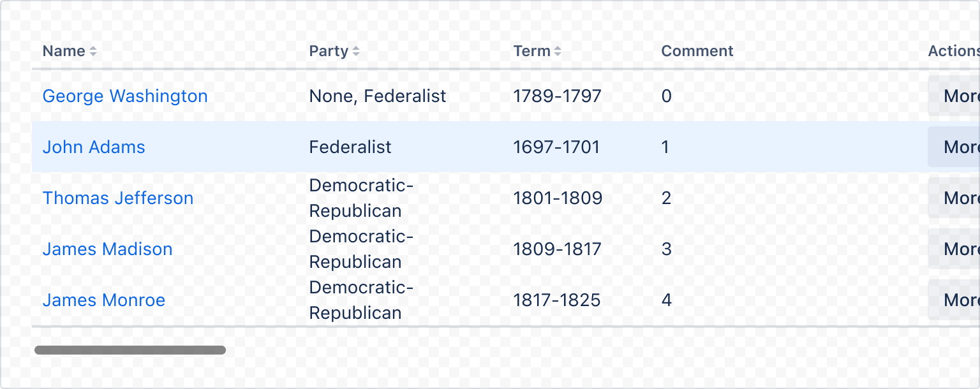Click the horizontal scrollbar thumb below the table
The image size is (980, 389).
131,350
